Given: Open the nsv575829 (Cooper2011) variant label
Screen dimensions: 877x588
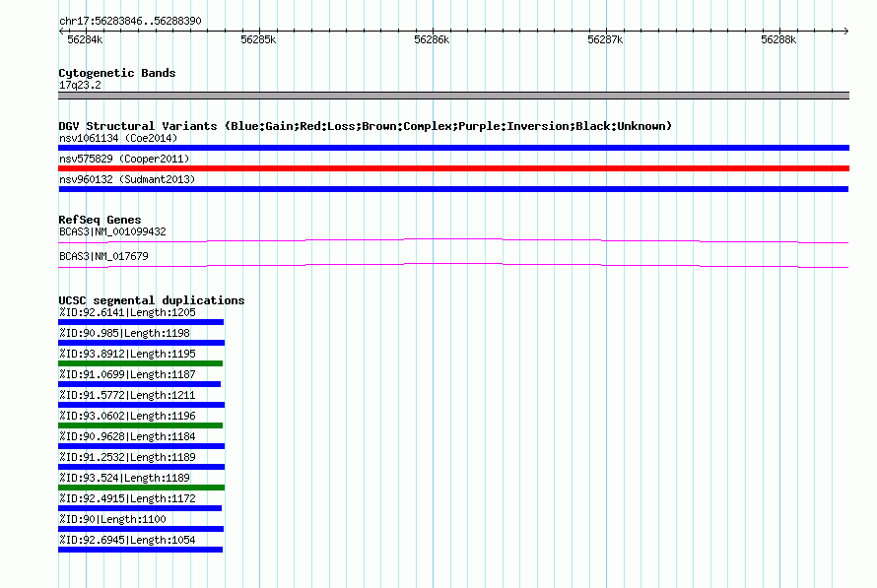Looking at the screenshot, I should pyautogui.click(x=124, y=159).
